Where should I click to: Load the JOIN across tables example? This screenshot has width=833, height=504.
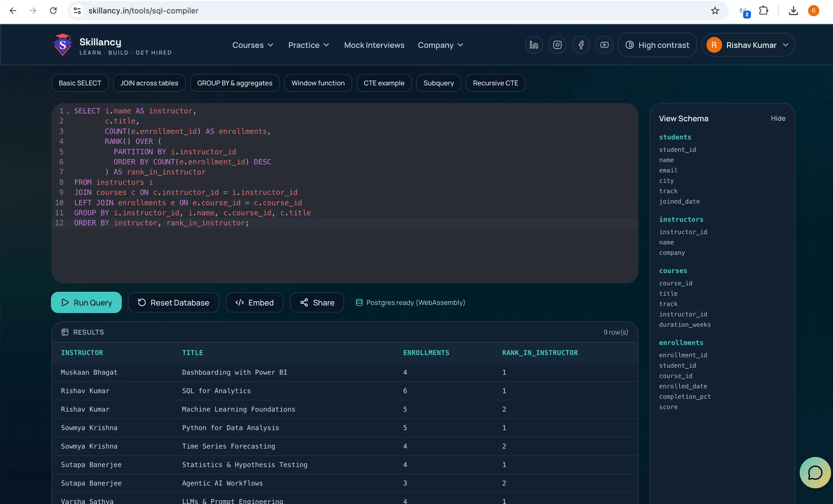pos(149,83)
